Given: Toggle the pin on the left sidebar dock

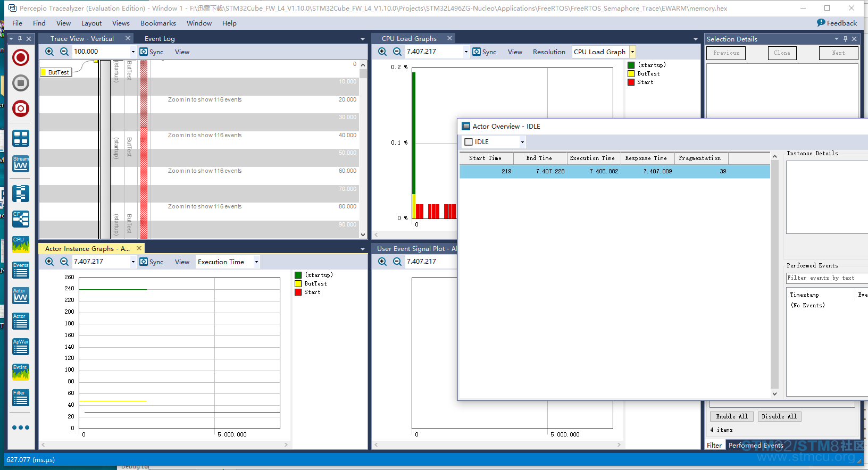Looking at the screenshot, I should pyautogui.click(x=20, y=38).
